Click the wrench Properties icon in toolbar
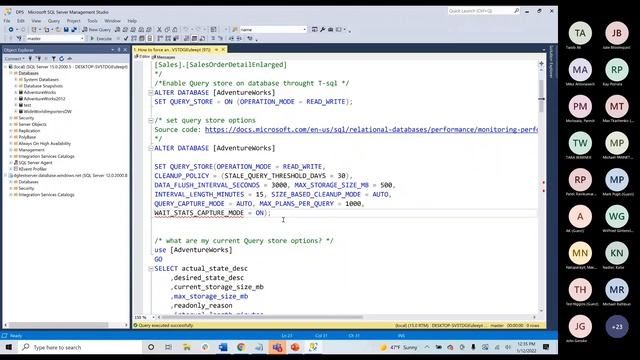640x360 pixels. 322,29
